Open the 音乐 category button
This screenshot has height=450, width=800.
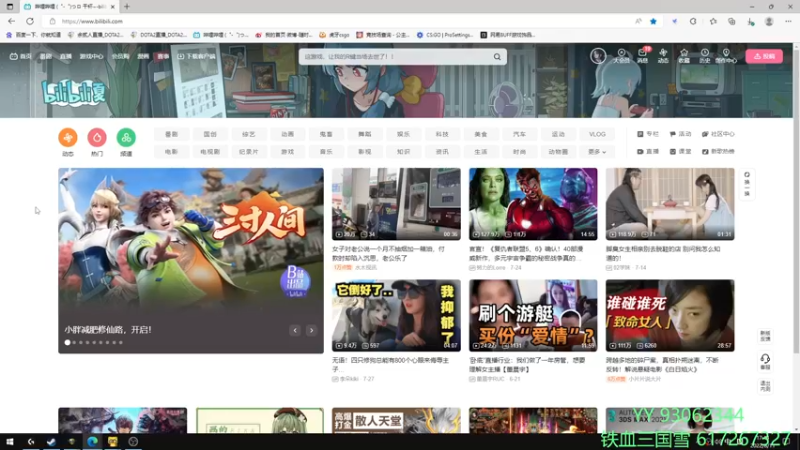pyautogui.click(x=326, y=152)
